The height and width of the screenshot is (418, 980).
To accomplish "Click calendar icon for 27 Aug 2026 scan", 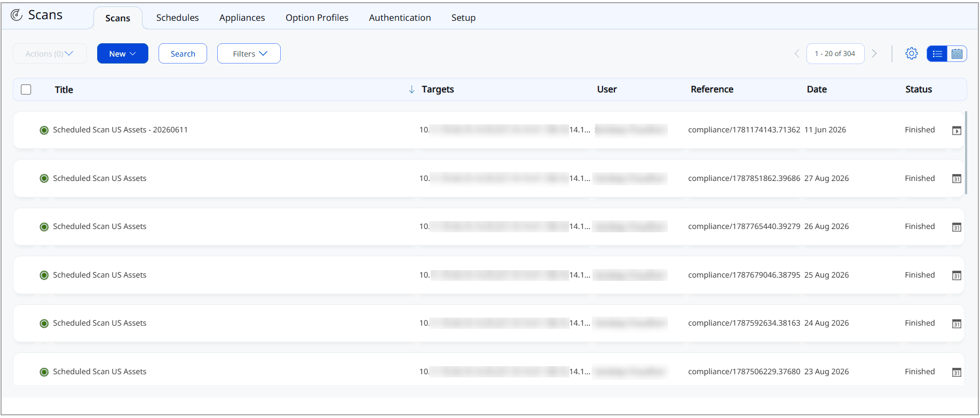I will (957, 179).
